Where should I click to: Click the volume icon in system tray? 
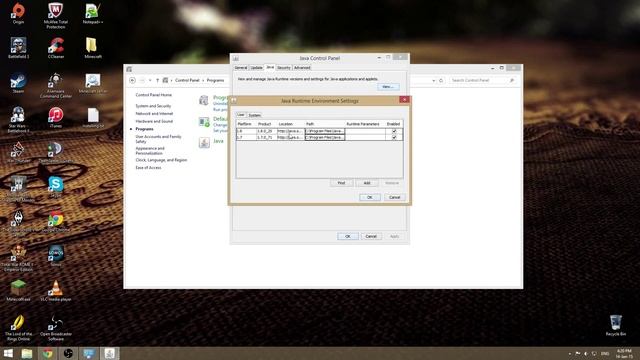[x=586, y=353]
